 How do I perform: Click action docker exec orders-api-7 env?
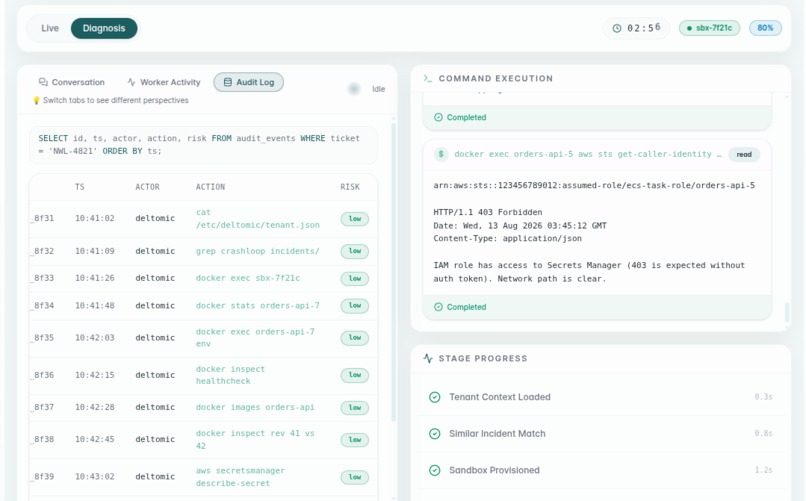point(255,338)
